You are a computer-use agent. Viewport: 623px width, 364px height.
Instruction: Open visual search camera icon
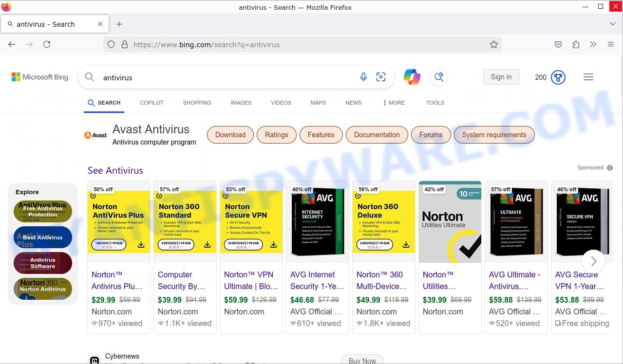pyautogui.click(x=381, y=77)
